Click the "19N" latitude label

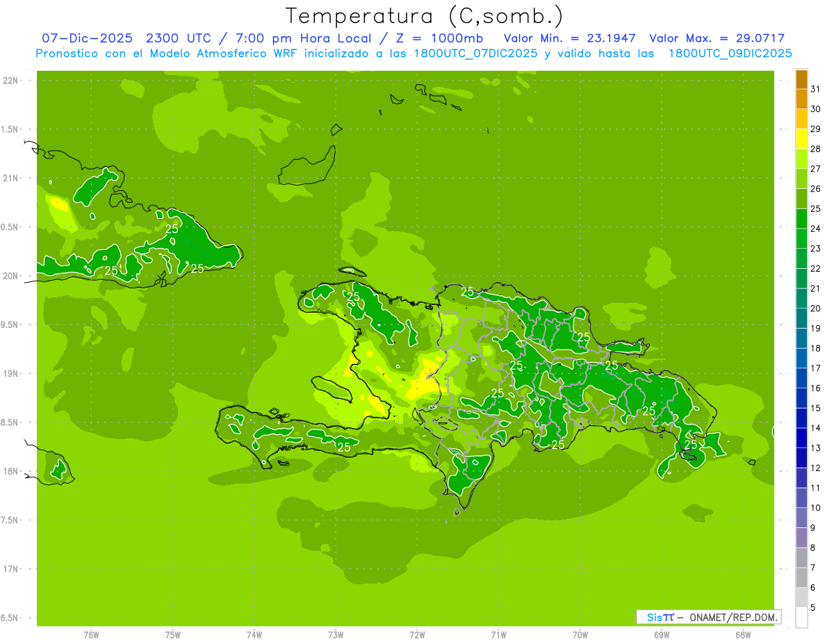(x=10, y=374)
